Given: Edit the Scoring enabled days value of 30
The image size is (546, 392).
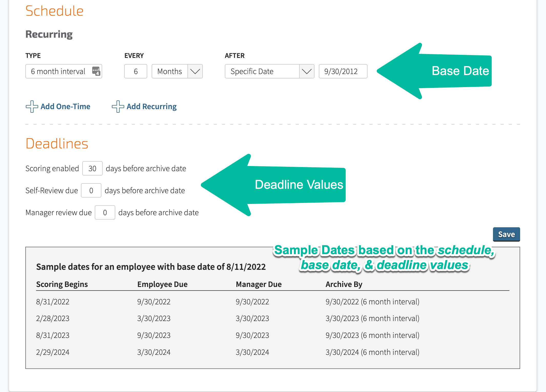Looking at the screenshot, I should (92, 168).
